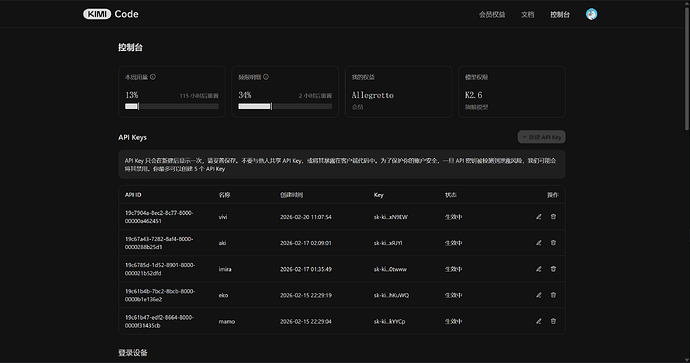Screen dimensions: 690x363
Task: Click timestamp 2026-02-17 02:09:01
Action: coord(306,243)
